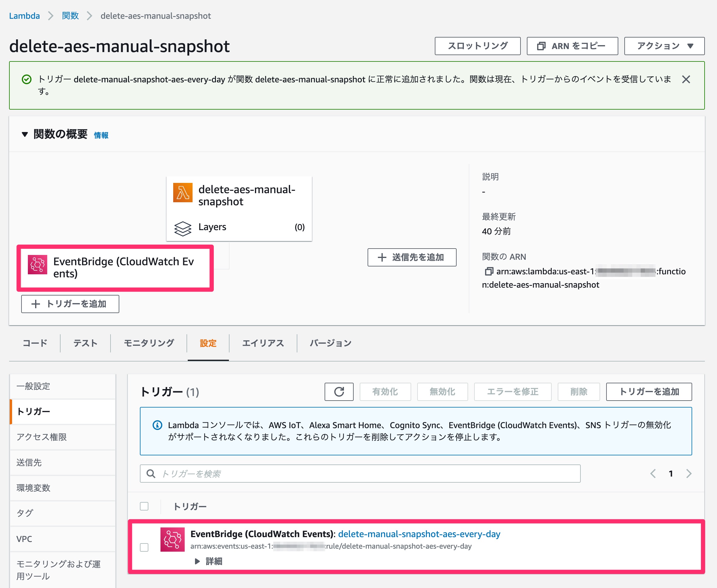
Task: Focus the トリガーを検索 search field
Action: pos(360,474)
